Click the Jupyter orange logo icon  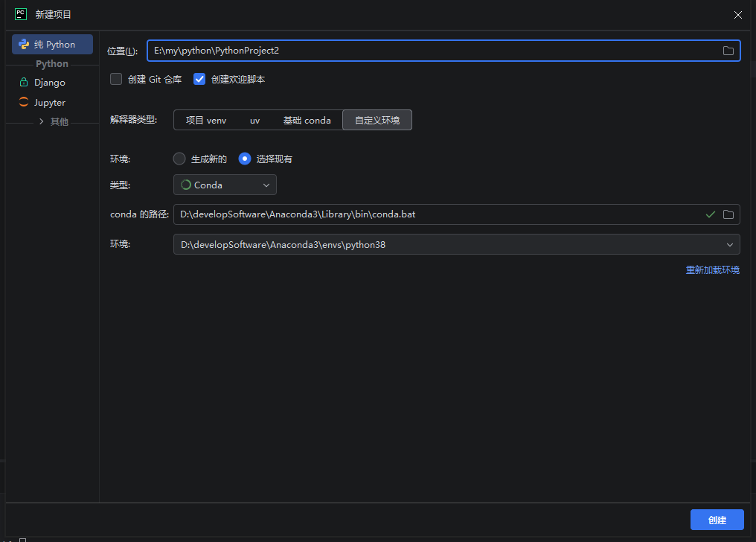[x=24, y=102]
